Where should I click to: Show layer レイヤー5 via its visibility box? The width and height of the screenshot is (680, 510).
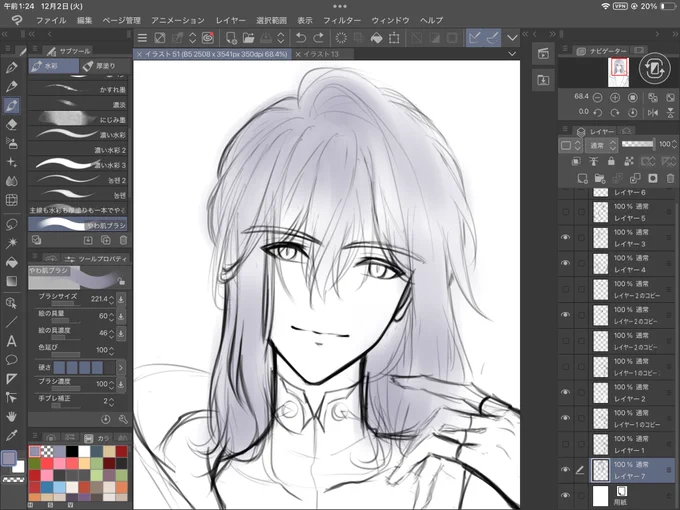(566, 212)
